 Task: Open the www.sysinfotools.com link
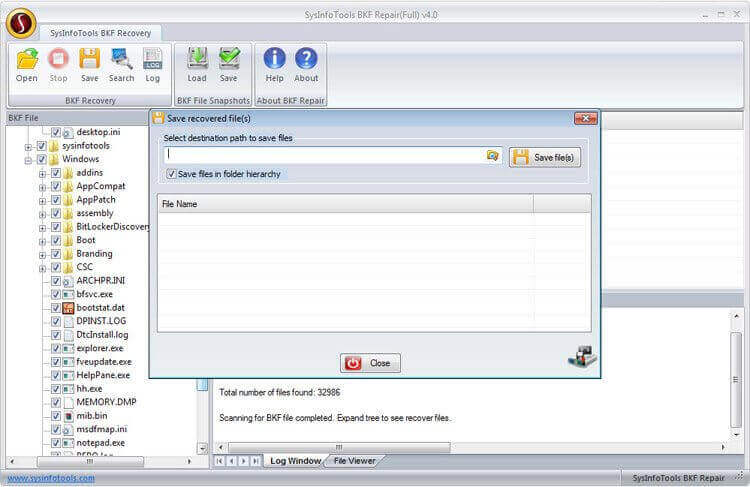pos(51,478)
